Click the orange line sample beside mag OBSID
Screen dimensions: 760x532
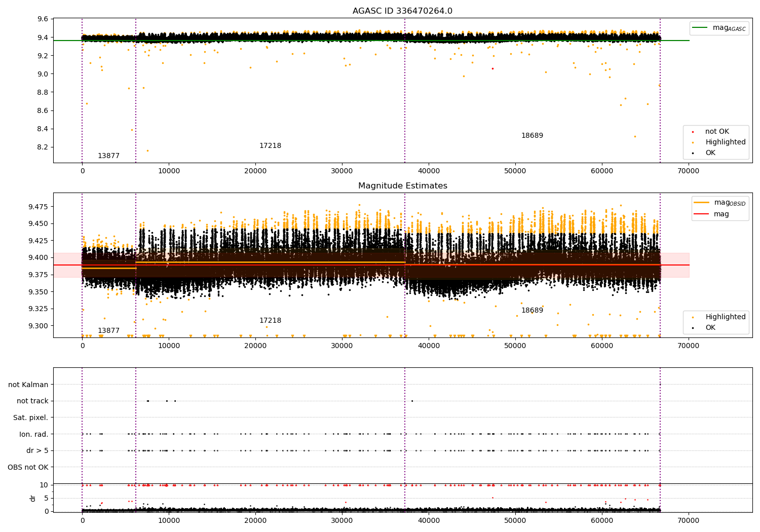pos(701,203)
